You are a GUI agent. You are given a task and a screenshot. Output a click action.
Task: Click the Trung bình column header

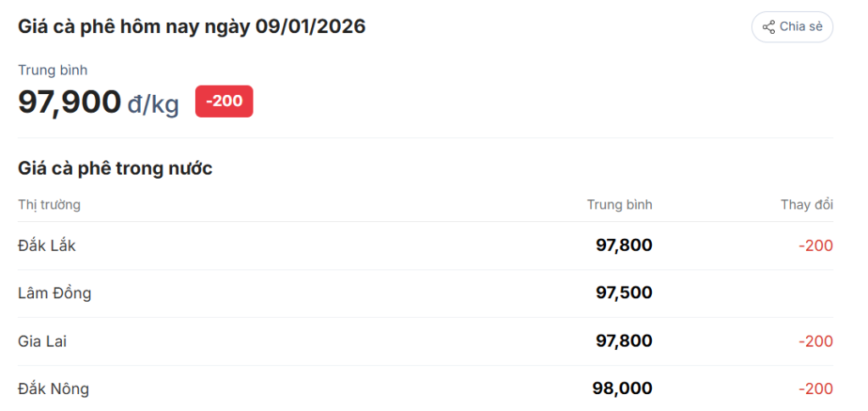pos(620,204)
